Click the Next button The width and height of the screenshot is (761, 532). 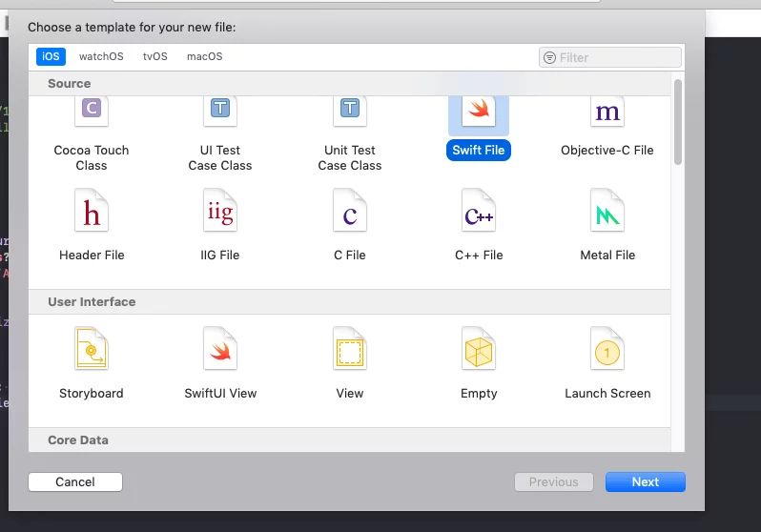pyautogui.click(x=646, y=482)
